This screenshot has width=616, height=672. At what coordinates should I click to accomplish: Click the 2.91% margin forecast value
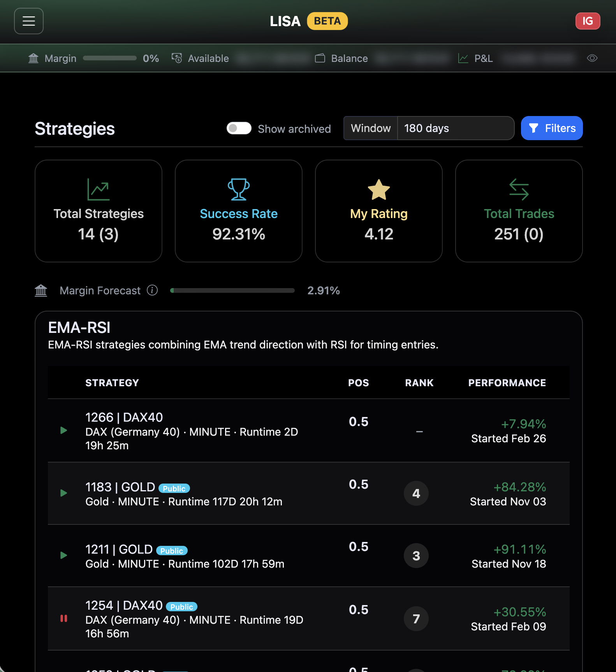click(x=324, y=290)
